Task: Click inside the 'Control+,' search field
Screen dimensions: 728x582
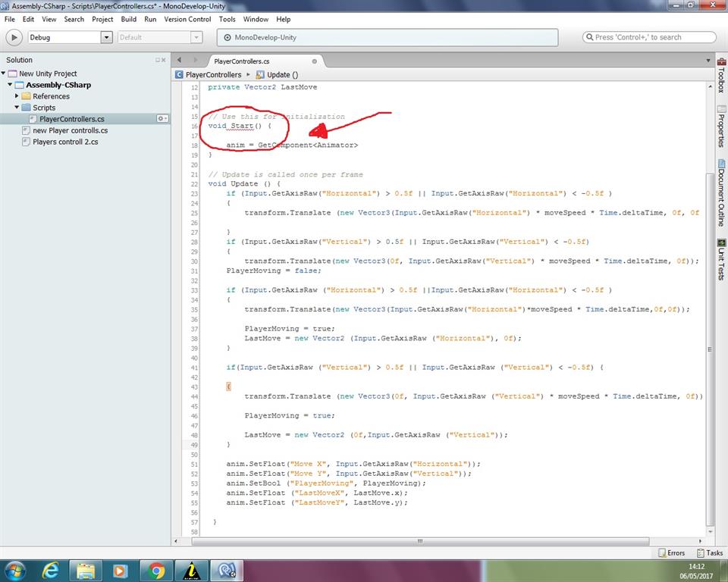Action: pos(649,37)
